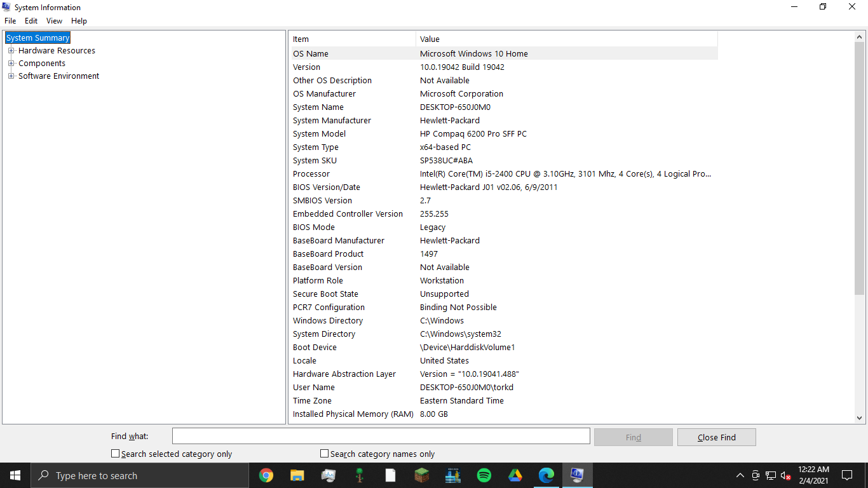Viewport: 868px width, 488px height.
Task: Select the Processor row
Action: tap(505, 174)
